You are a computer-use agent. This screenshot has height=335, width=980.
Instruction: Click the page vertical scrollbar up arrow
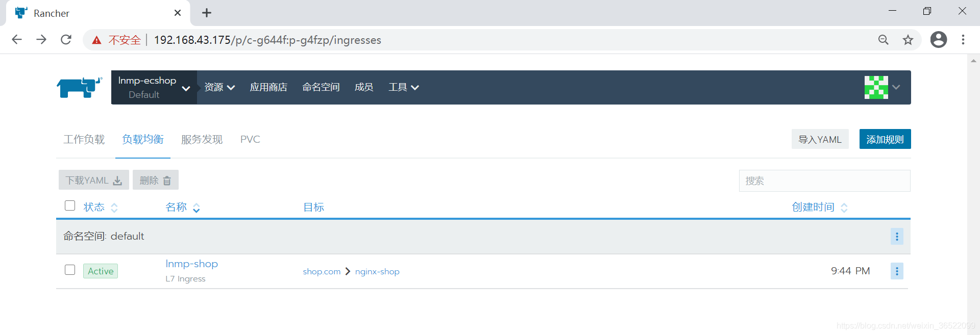click(x=973, y=61)
